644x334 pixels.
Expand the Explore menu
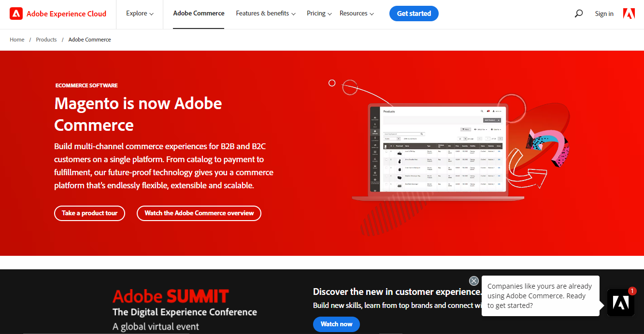pyautogui.click(x=140, y=14)
